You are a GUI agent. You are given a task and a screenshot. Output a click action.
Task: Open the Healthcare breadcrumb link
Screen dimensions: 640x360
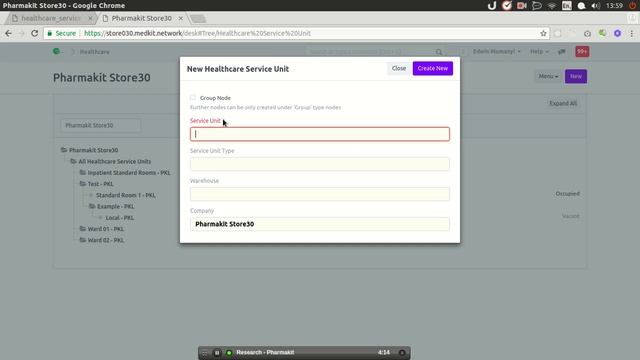click(x=94, y=52)
